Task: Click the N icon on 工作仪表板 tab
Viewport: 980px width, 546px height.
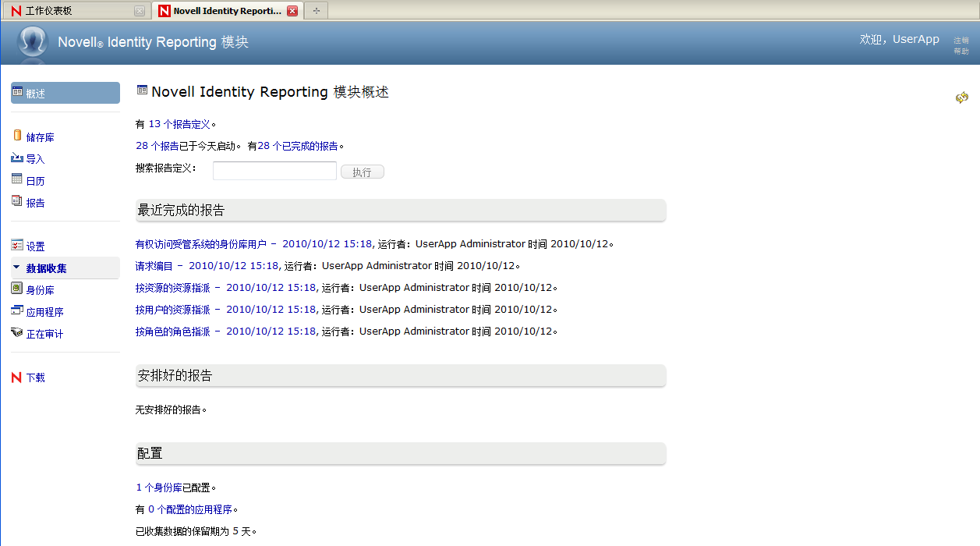Action: click(17, 11)
